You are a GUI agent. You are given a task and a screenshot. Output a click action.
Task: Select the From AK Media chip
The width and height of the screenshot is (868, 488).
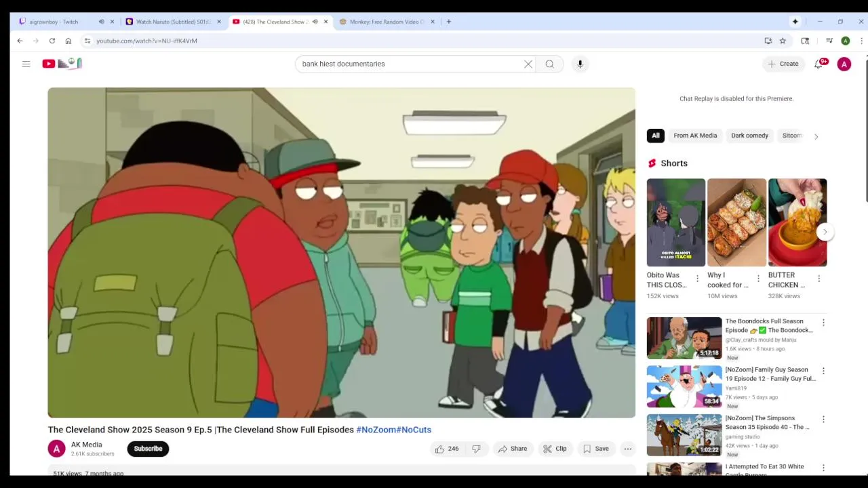[x=695, y=136]
